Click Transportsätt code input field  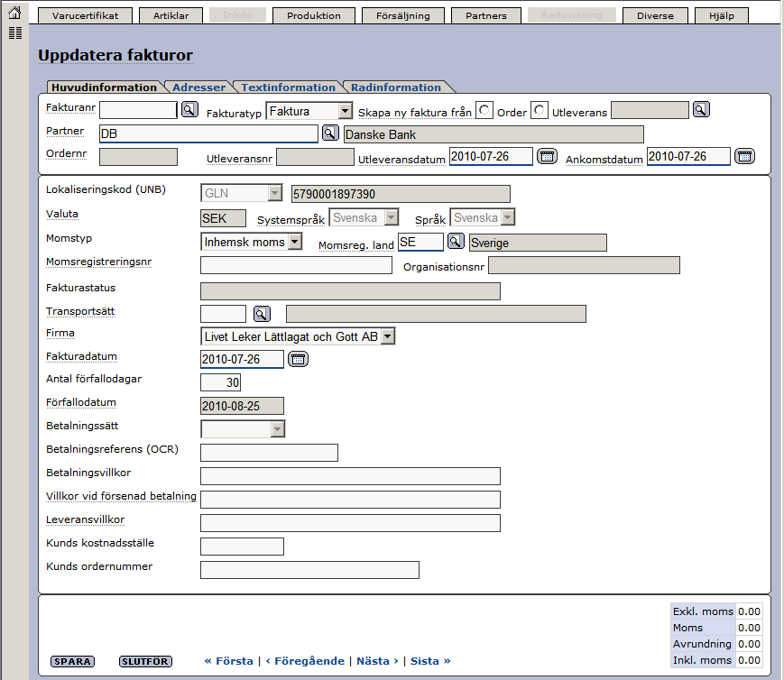[223, 314]
